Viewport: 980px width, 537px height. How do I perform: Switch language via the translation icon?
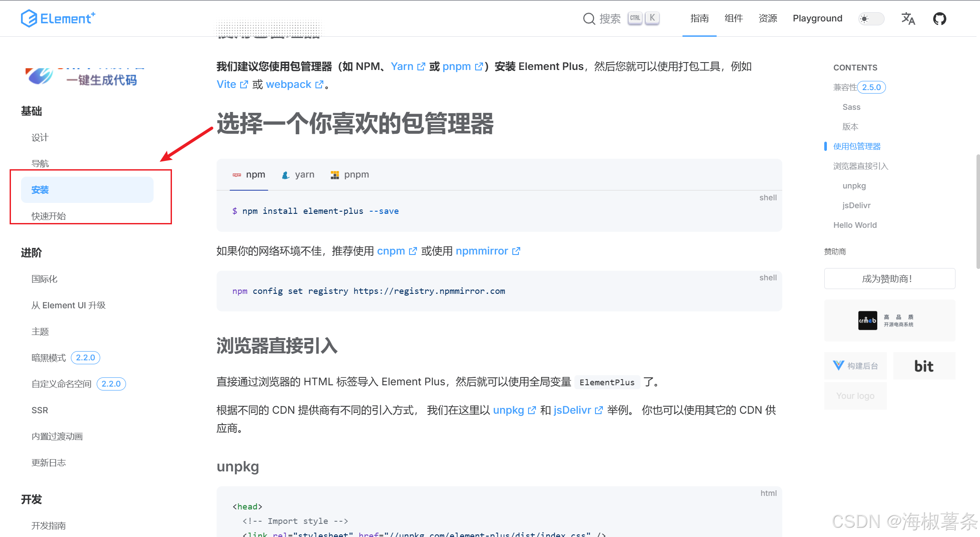click(x=908, y=19)
